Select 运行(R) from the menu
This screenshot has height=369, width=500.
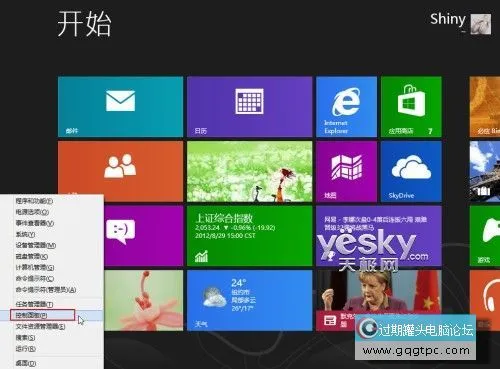(26, 349)
